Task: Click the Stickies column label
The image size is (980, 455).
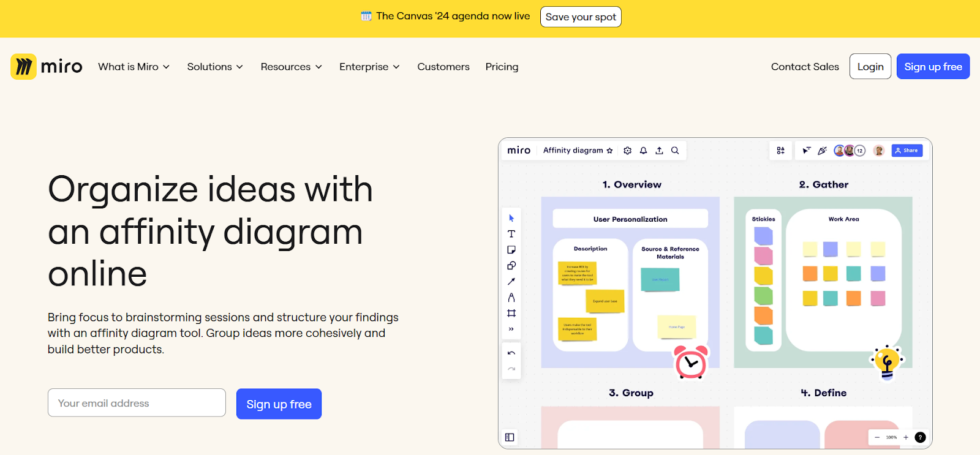Action: tap(763, 219)
